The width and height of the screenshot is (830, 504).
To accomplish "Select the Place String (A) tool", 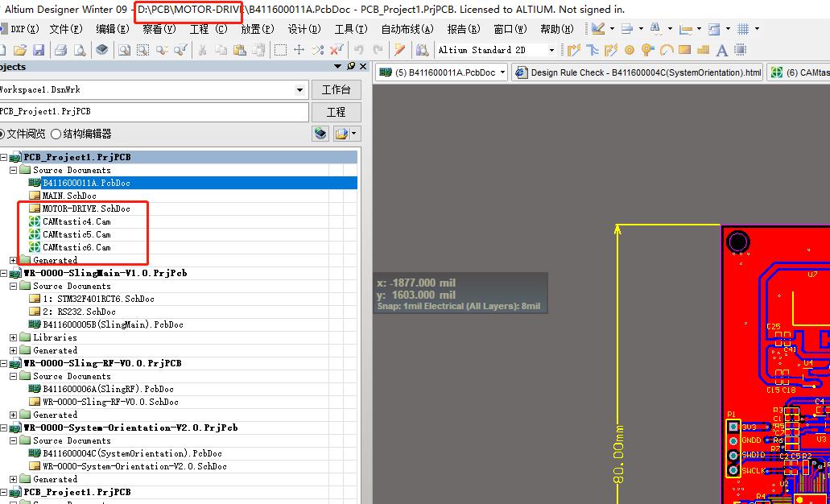I will [721, 50].
